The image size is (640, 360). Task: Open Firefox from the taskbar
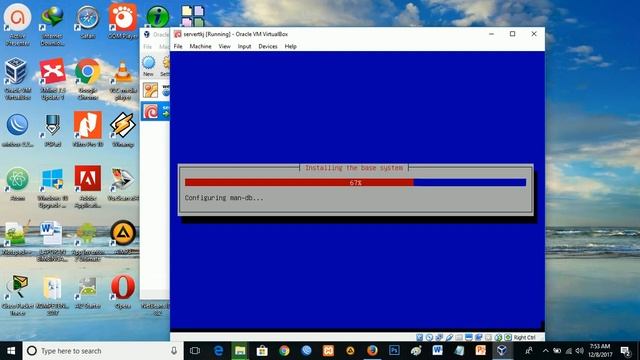372,351
